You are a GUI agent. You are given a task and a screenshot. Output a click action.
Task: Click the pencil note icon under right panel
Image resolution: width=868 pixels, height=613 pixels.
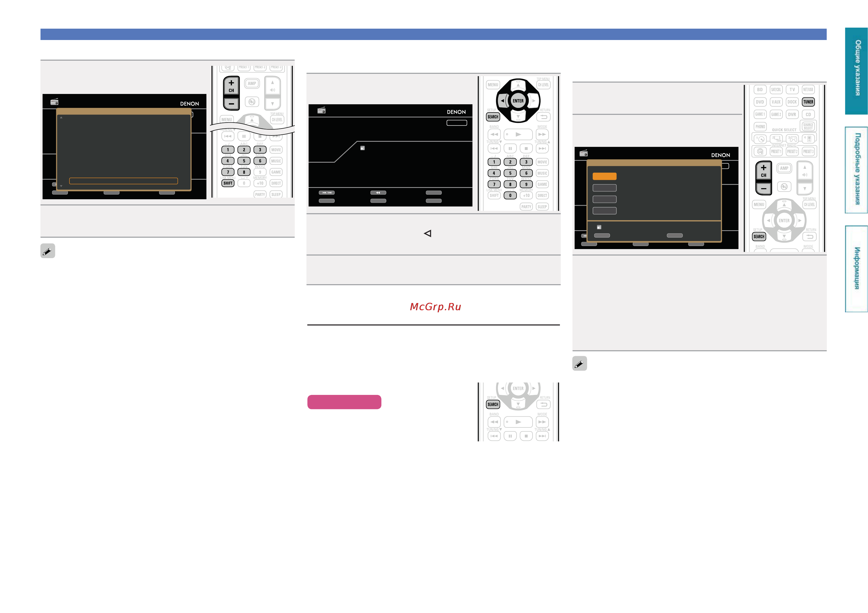click(580, 364)
